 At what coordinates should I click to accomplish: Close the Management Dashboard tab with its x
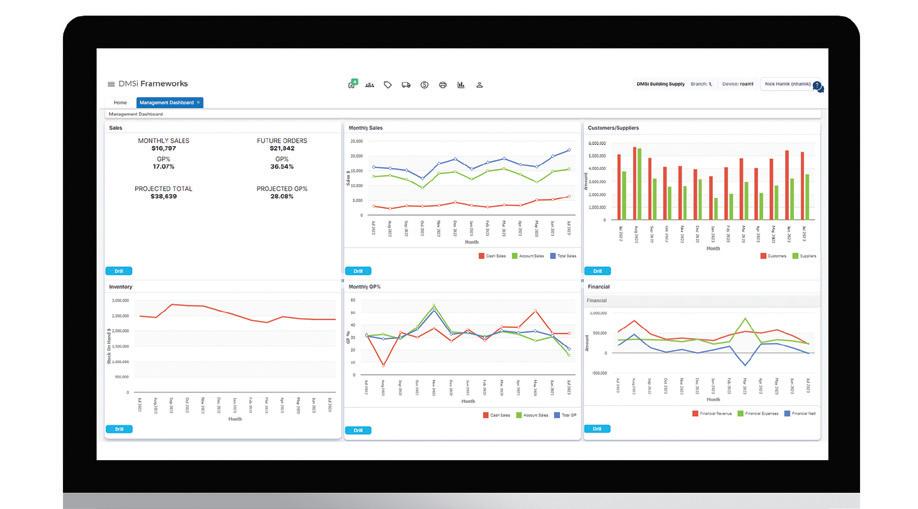pos(199,103)
